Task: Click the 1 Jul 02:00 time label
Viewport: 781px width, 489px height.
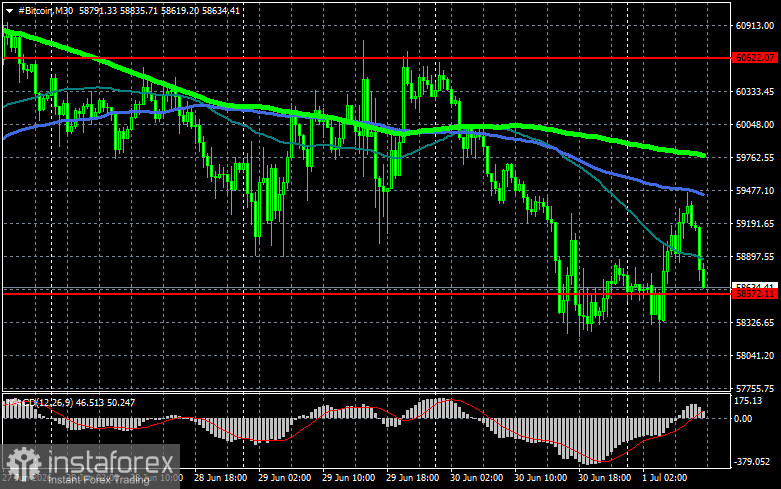Action: [x=664, y=478]
